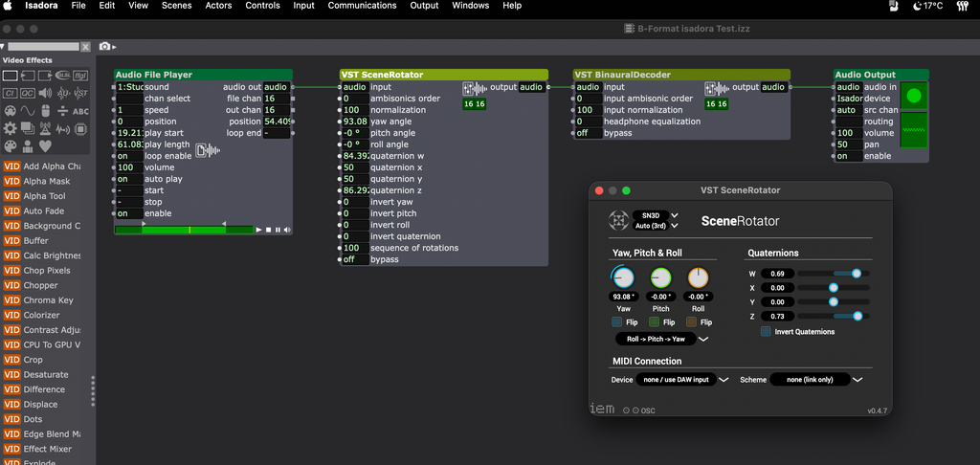
Task: Select the mouse input category icon
Action: [x=45, y=111]
